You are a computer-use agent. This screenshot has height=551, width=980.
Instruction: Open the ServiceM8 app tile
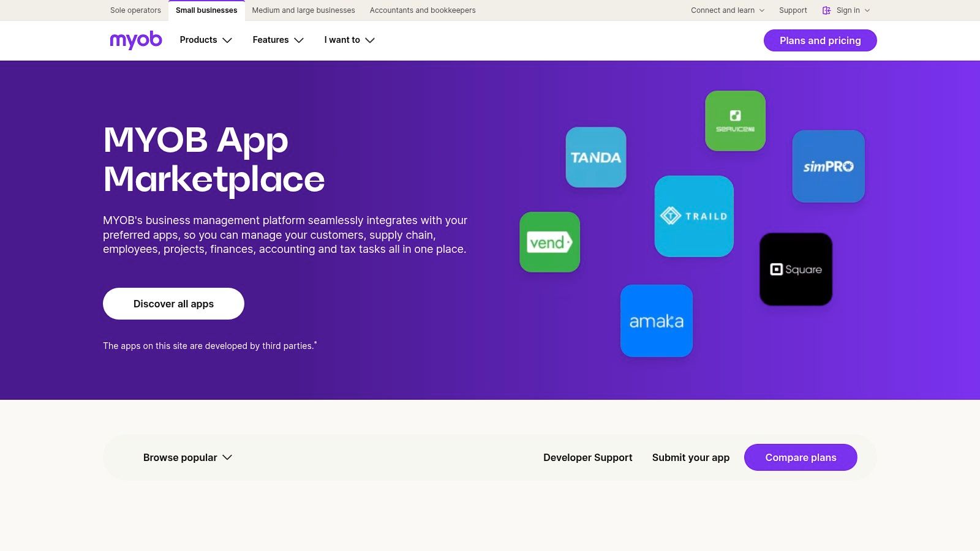coord(735,121)
